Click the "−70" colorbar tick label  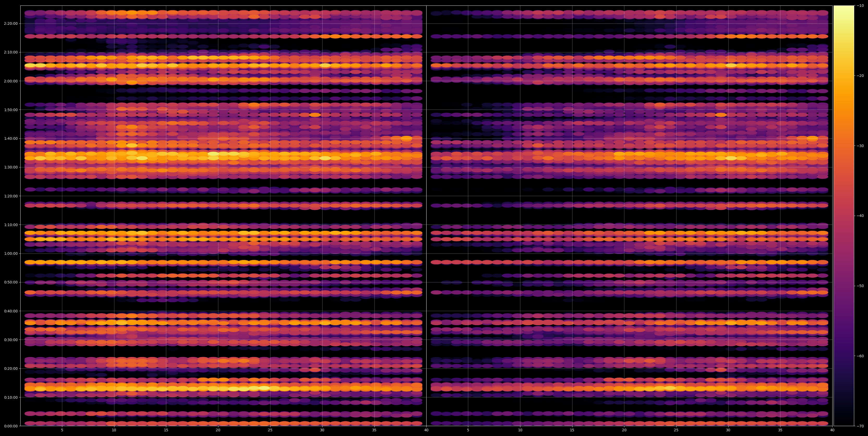(x=860, y=426)
